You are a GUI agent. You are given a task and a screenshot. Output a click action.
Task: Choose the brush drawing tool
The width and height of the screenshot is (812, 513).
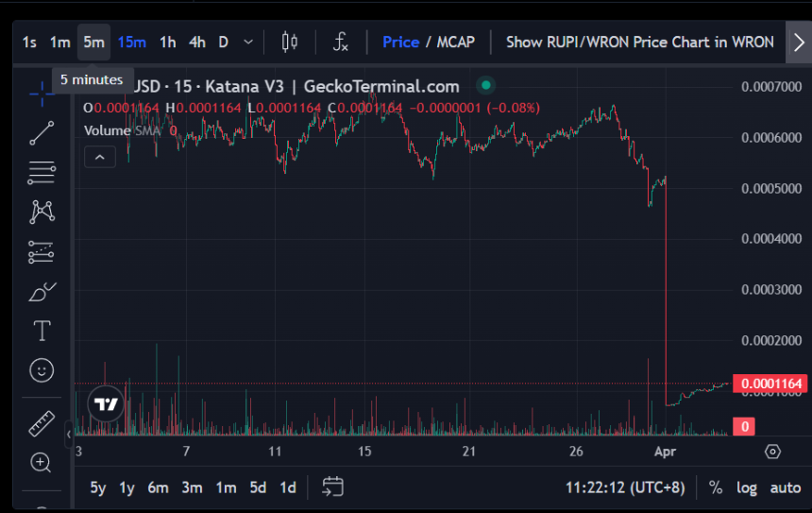[x=42, y=292]
